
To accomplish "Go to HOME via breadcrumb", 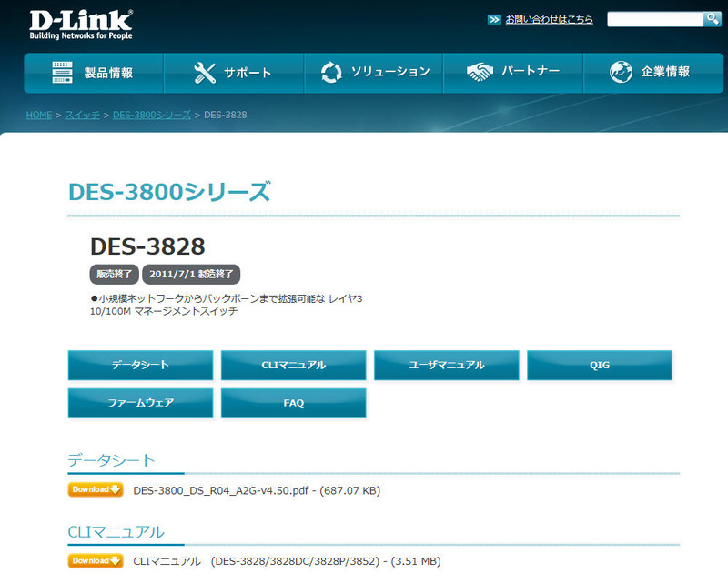I will [x=38, y=116].
